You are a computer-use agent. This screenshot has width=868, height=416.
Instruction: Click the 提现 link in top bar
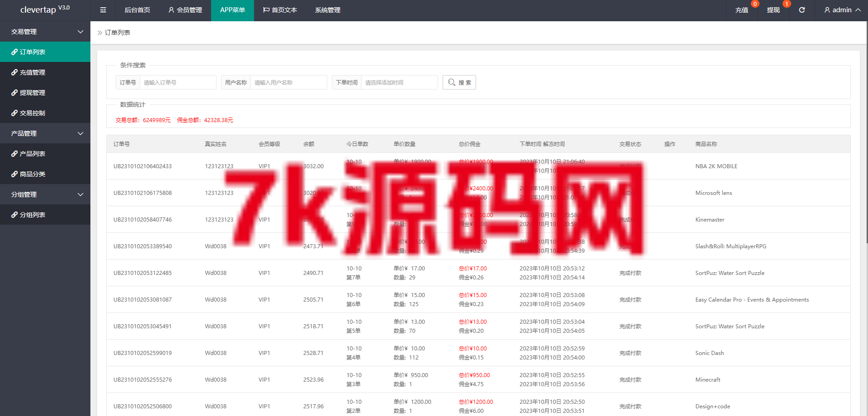(774, 10)
